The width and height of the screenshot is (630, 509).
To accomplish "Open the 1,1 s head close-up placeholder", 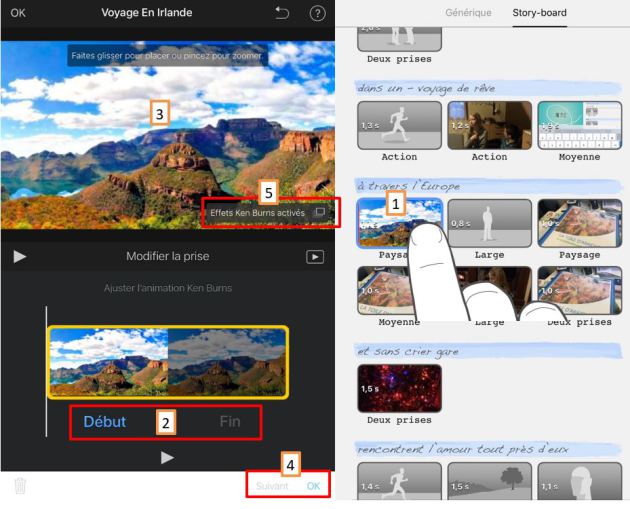I will point(579,481).
